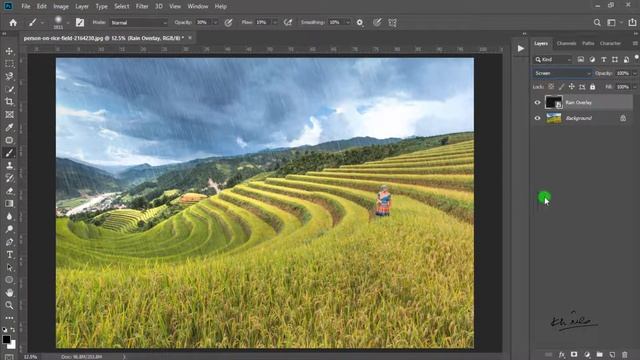The image size is (640, 360).
Task: Create new fill or adjustment layer
Action: pyautogui.click(x=587, y=355)
